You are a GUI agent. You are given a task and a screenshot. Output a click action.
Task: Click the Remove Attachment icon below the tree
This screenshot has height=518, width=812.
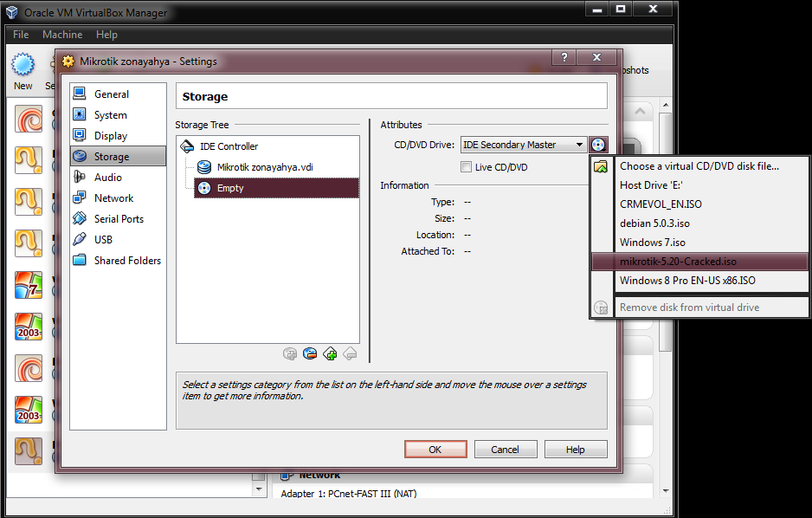click(350, 353)
